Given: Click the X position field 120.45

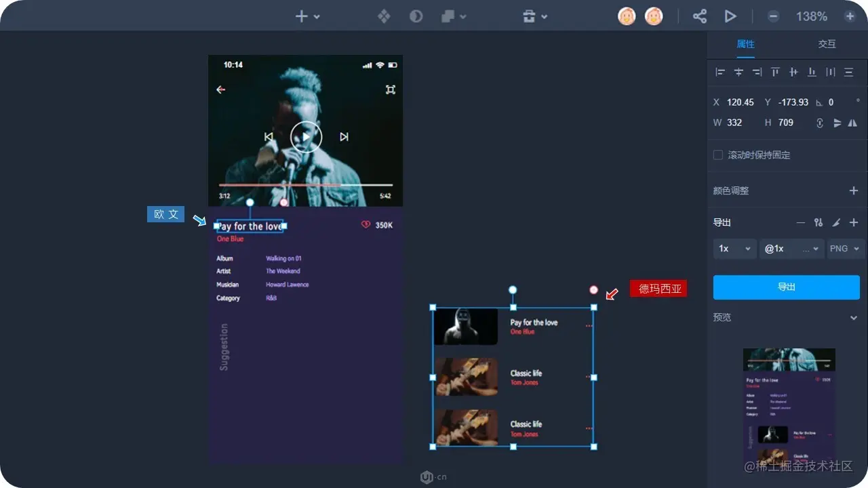Looking at the screenshot, I should pyautogui.click(x=741, y=102).
